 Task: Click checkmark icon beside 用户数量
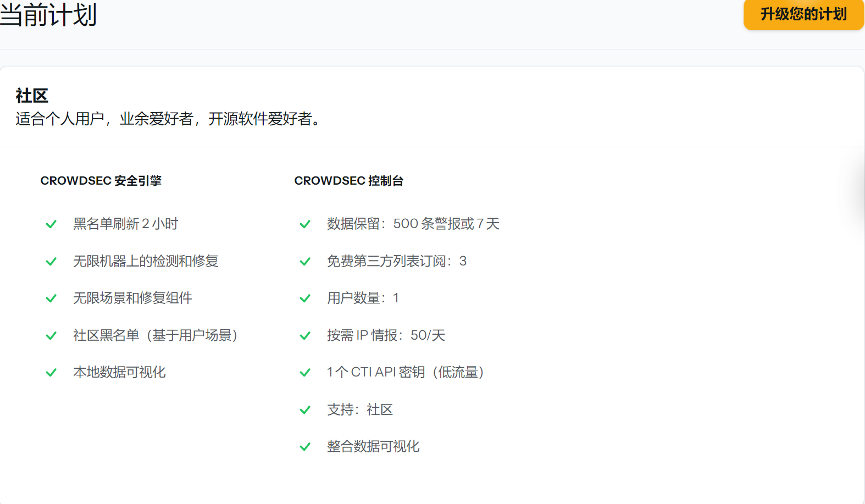(305, 298)
